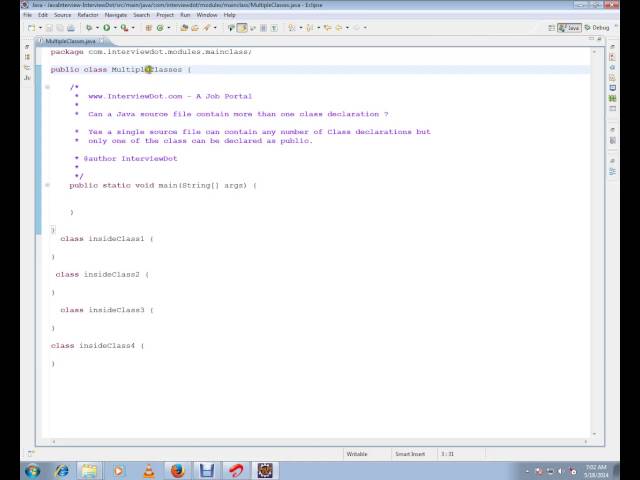640x480 pixels.
Task: Open Internet Explorer from the taskbar
Action: point(62,471)
